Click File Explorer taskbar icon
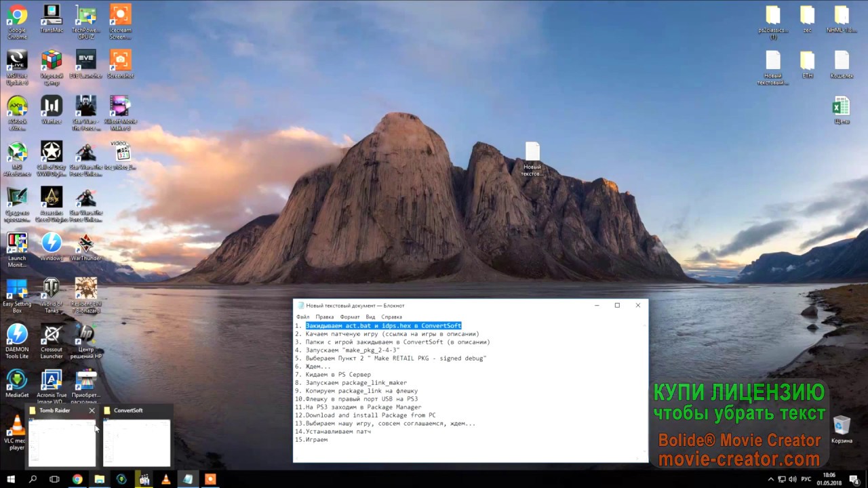The width and height of the screenshot is (868, 488). point(100,479)
